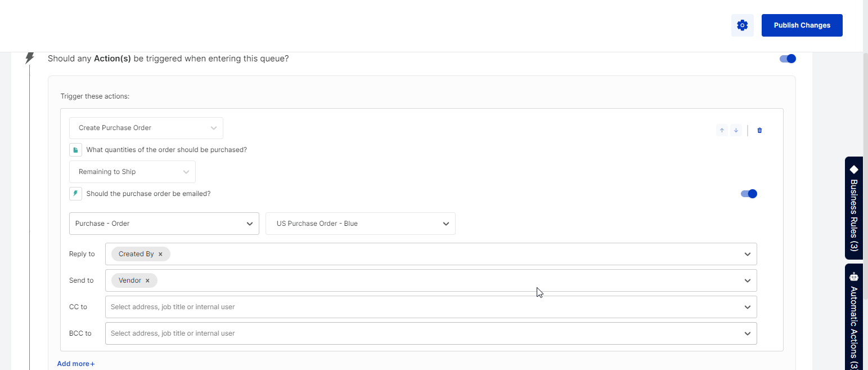Expand US Purchase Order - Blue dropdown
Screen dimensions: 868x370
tap(360, 224)
